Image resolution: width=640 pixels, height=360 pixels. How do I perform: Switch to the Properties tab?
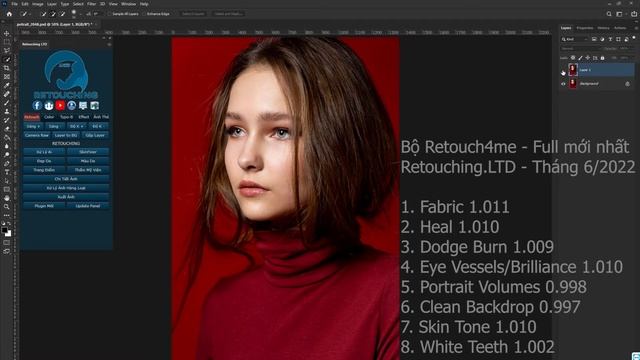584,28
